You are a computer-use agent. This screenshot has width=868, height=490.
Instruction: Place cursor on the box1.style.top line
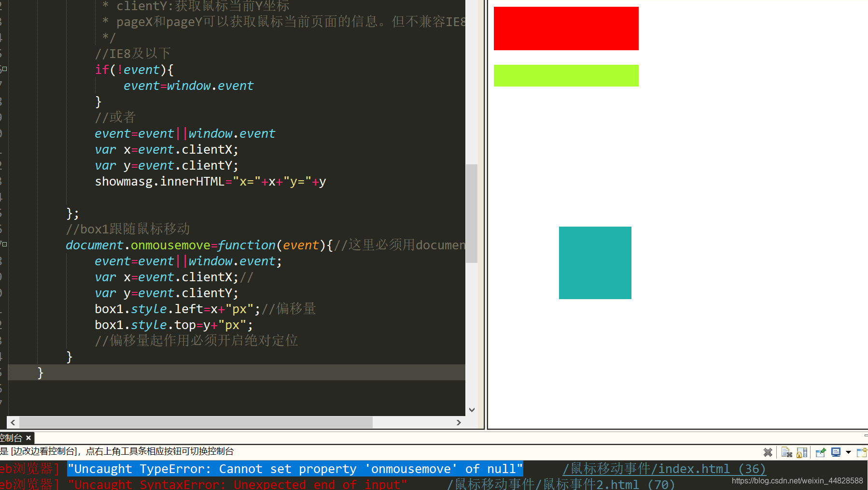174,325
